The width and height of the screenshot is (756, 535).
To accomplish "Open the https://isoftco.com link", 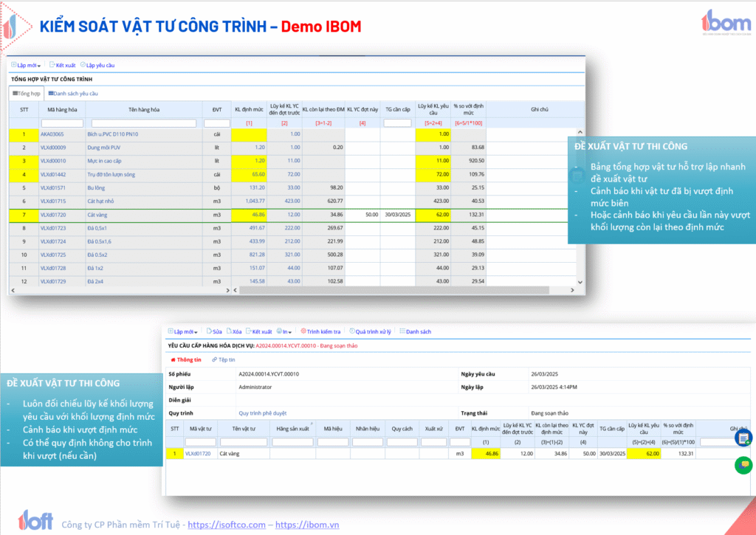I will click(226, 525).
